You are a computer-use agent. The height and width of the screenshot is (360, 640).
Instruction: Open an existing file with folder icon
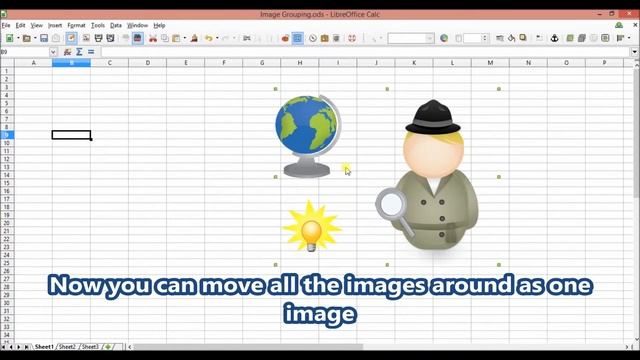(27, 38)
